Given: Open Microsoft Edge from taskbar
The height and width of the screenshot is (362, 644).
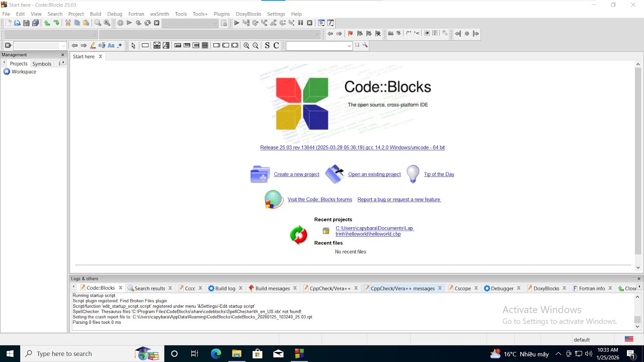Looking at the screenshot, I should pyautogui.click(x=216, y=354).
